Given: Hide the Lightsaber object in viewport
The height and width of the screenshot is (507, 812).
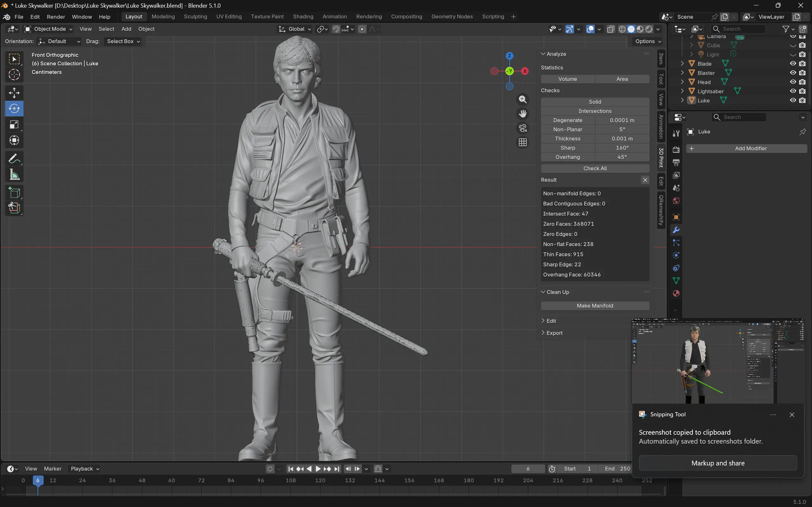Looking at the screenshot, I should [x=793, y=91].
